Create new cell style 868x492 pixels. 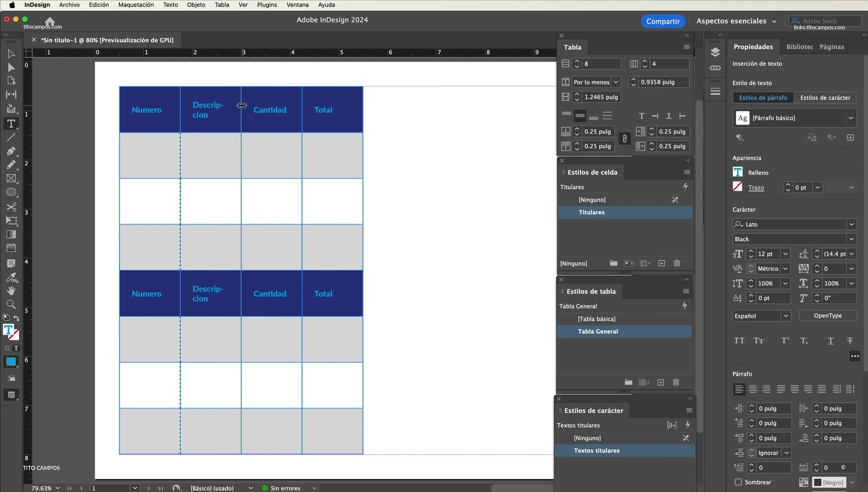(x=662, y=263)
